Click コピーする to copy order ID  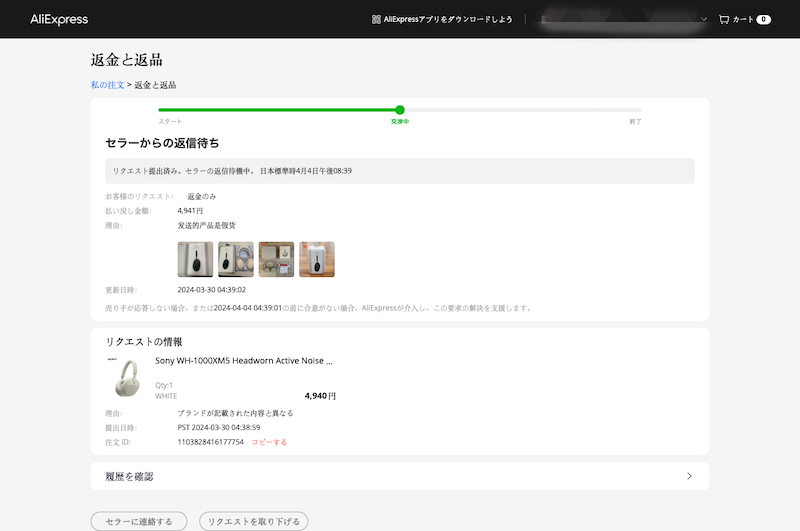(x=269, y=442)
